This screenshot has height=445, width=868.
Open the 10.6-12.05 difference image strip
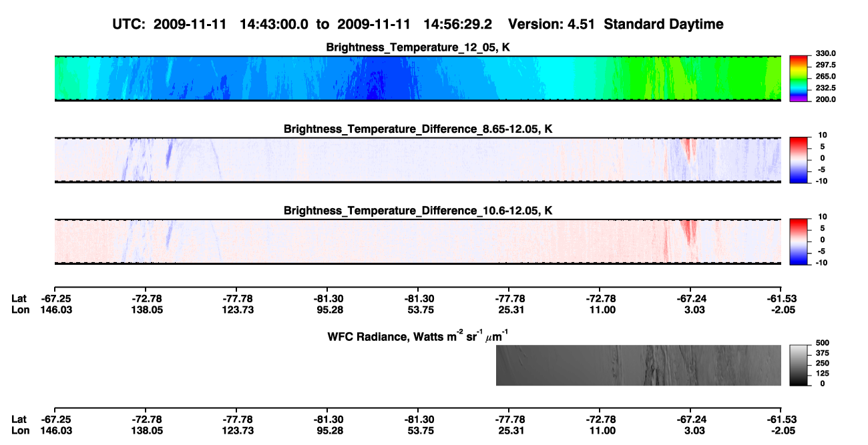(418, 242)
